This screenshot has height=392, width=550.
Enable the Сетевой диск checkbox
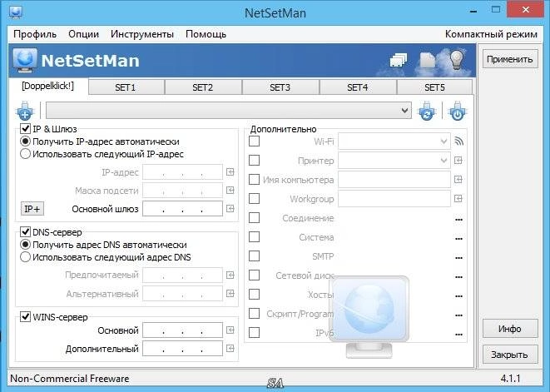(254, 275)
